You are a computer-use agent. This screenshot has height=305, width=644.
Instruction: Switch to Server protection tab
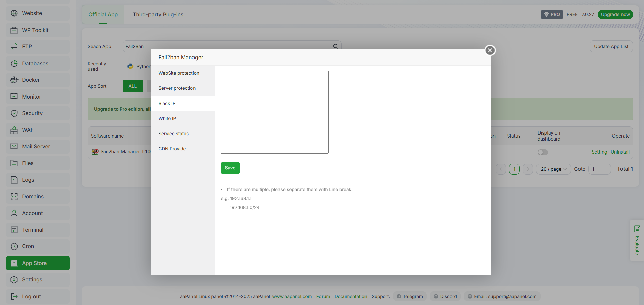pos(183,88)
